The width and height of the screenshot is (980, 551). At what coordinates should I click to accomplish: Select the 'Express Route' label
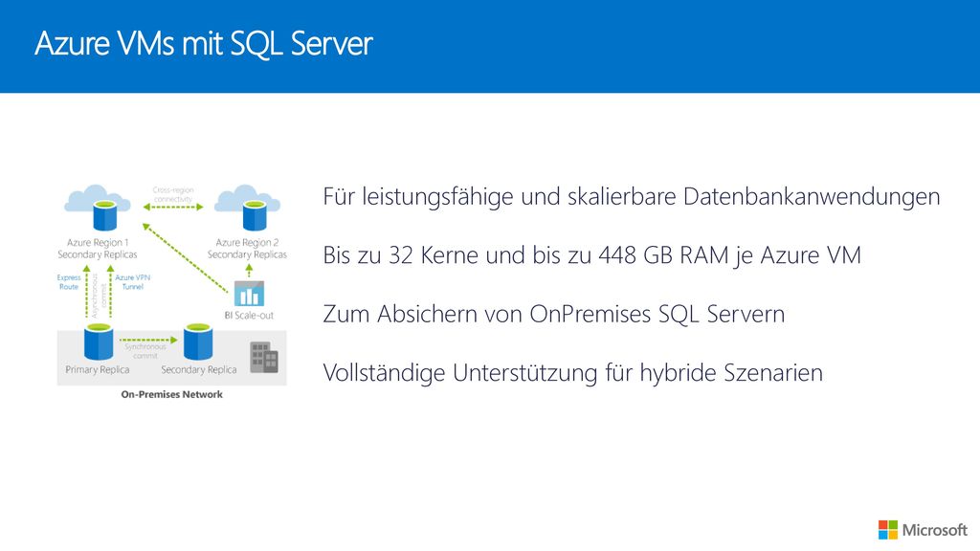coord(69,282)
